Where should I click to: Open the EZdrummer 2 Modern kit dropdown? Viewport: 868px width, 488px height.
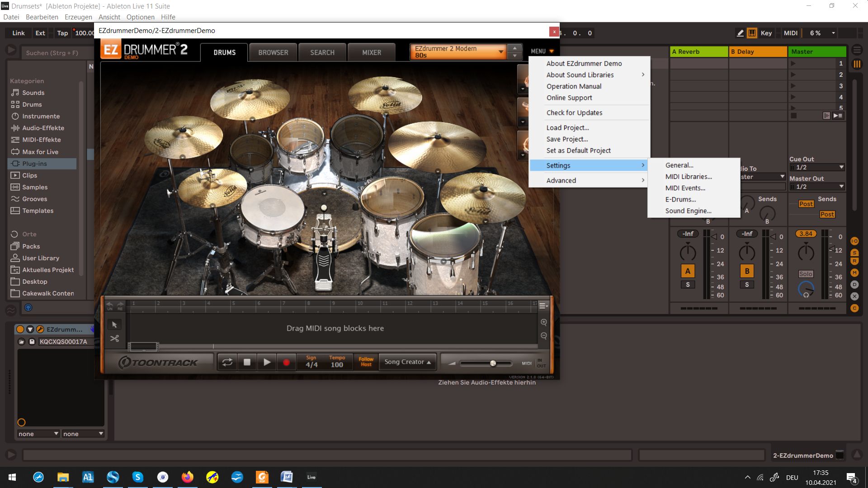click(458, 52)
